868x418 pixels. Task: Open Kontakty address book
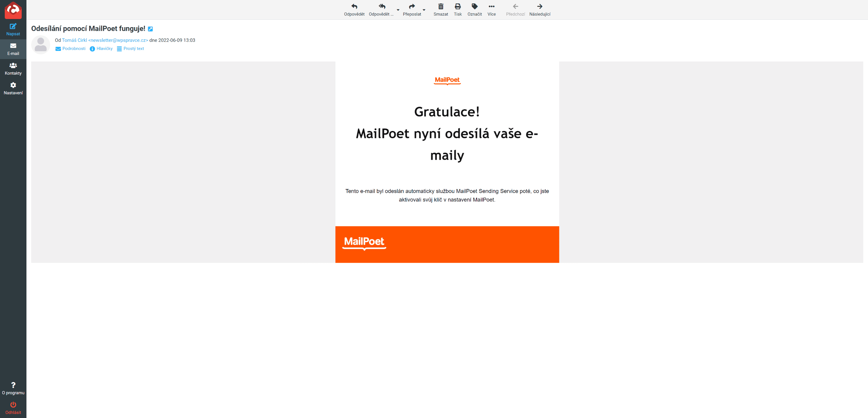click(x=13, y=69)
